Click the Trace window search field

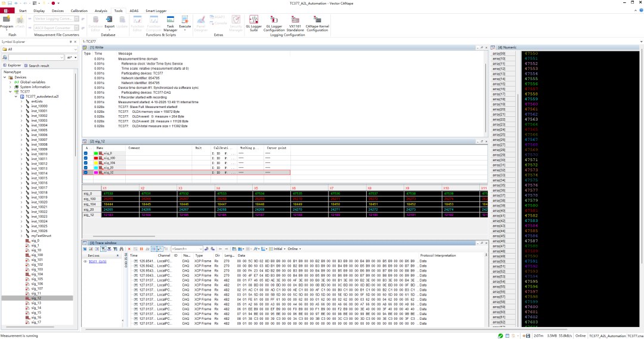[187, 249]
